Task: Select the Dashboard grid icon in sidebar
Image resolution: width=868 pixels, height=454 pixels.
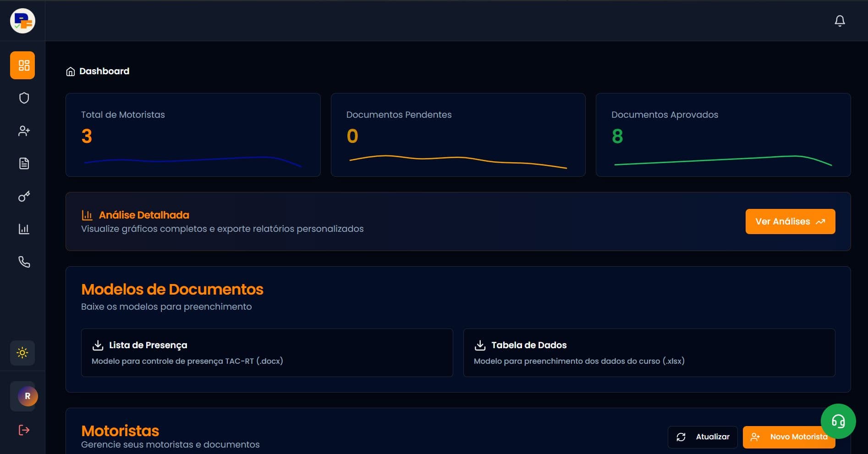Action: pos(22,65)
